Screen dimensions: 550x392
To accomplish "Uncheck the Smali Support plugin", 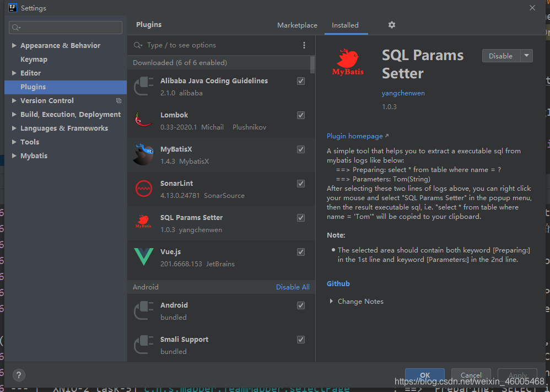I will click(300, 340).
